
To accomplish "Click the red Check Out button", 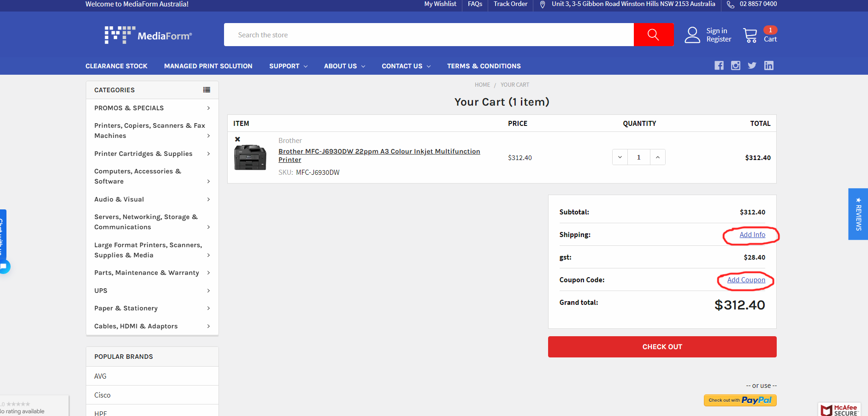I will 662,347.
